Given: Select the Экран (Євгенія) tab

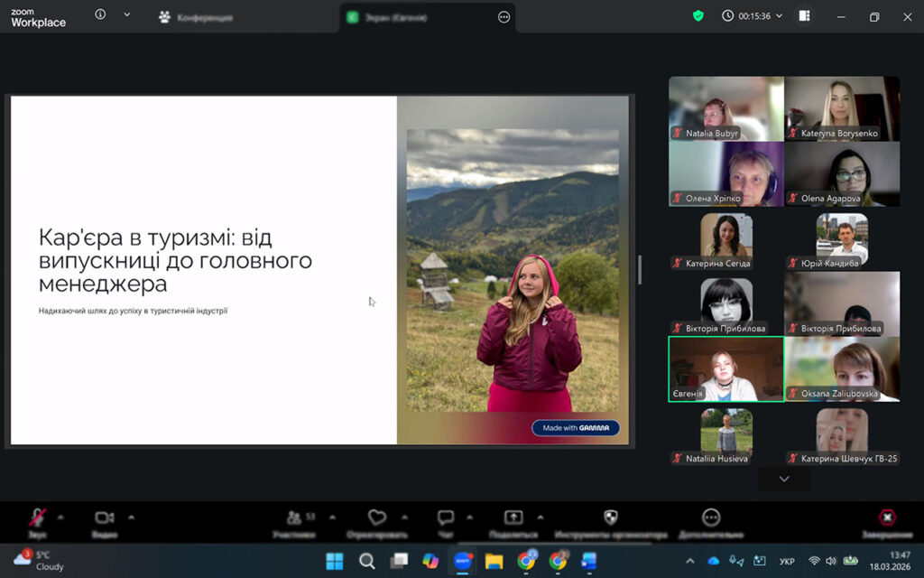Looking at the screenshot, I should [x=395, y=17].
